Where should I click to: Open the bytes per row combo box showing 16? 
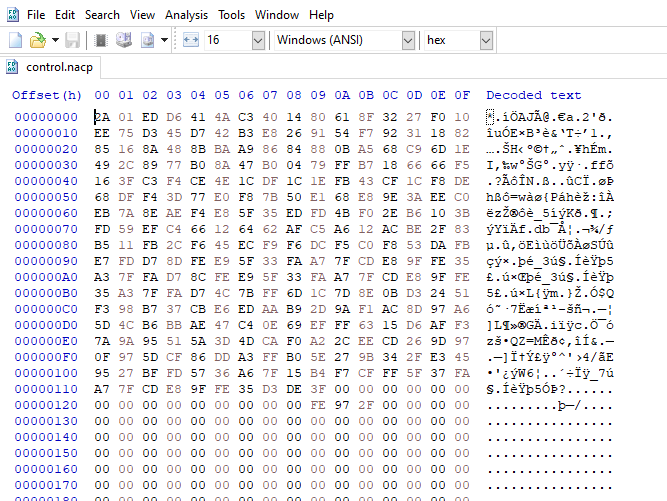coord(234,40)
